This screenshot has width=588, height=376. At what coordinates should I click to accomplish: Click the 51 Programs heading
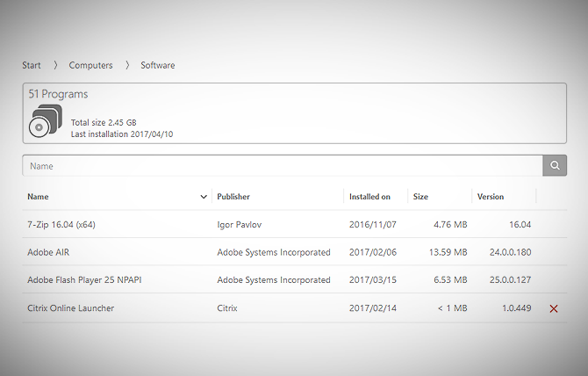click(x=58, y=94)
